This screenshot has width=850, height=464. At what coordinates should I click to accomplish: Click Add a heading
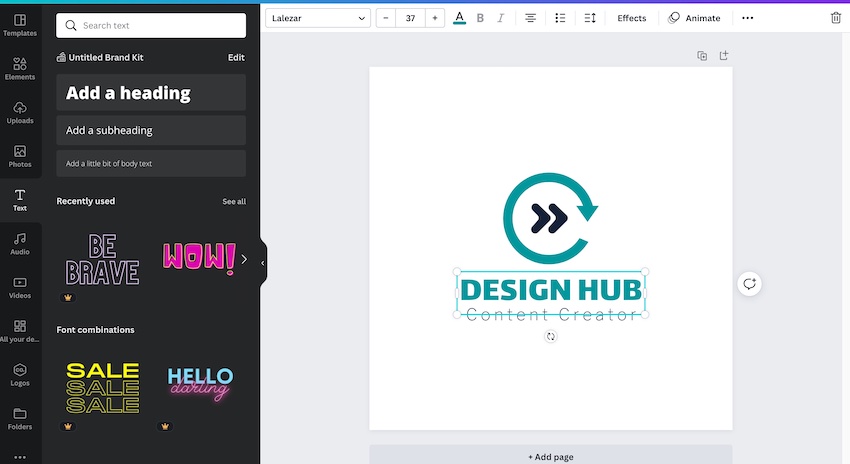coord(151,93)
